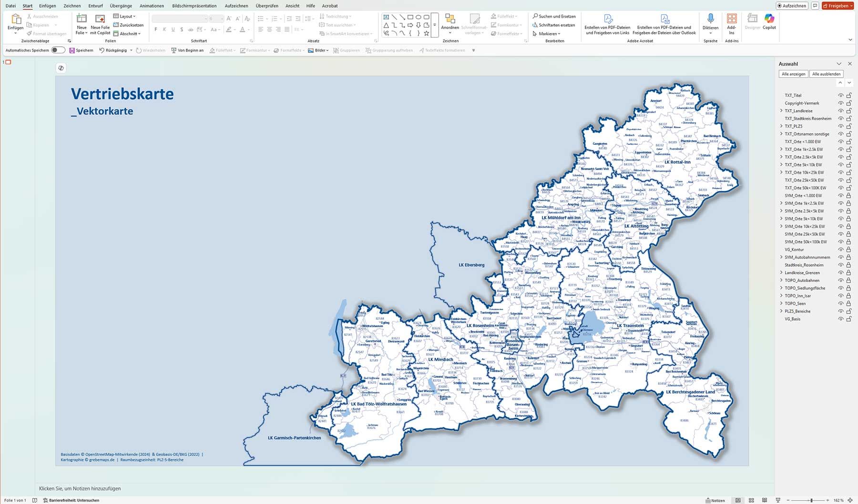Screen dimensions: 858x504
Task: Click zoom out minus button
Action: pyautogui.click(x=788, y=500)
